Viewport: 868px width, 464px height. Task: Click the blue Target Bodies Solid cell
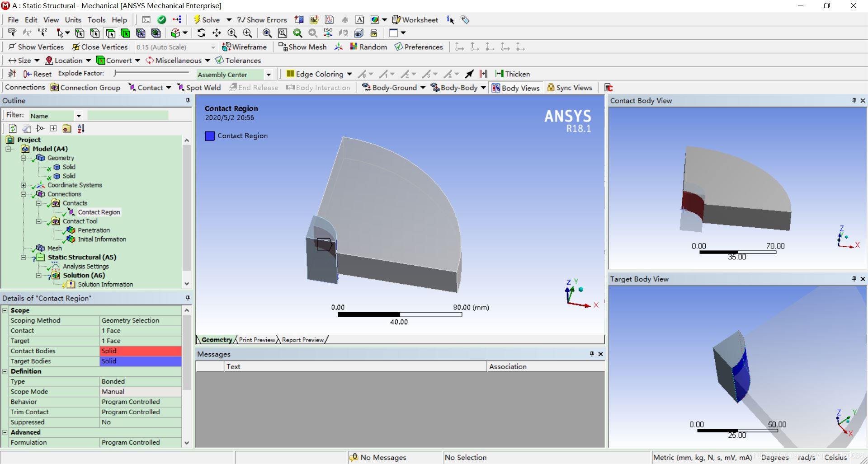pos(141,361)
